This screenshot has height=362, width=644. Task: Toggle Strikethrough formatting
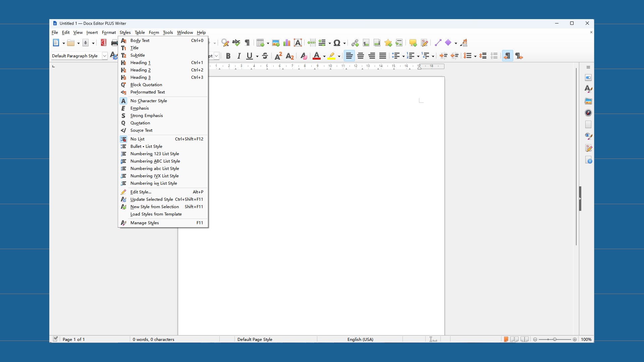coord(265,56)
